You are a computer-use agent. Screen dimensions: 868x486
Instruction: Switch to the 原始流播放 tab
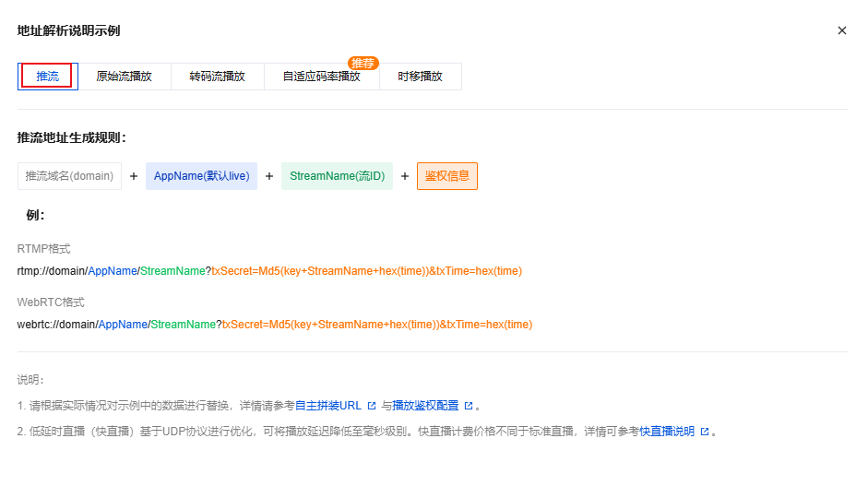[x=124, y=77]
